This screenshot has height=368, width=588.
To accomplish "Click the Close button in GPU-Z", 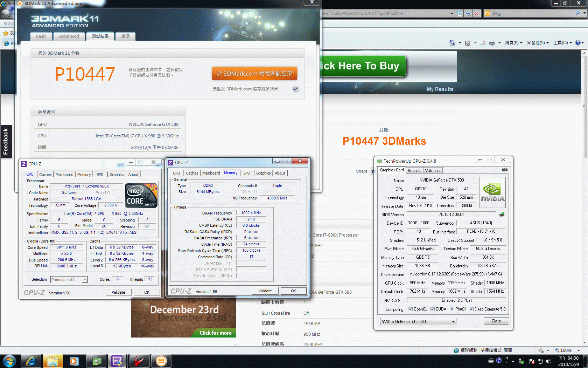I will 496,321.
